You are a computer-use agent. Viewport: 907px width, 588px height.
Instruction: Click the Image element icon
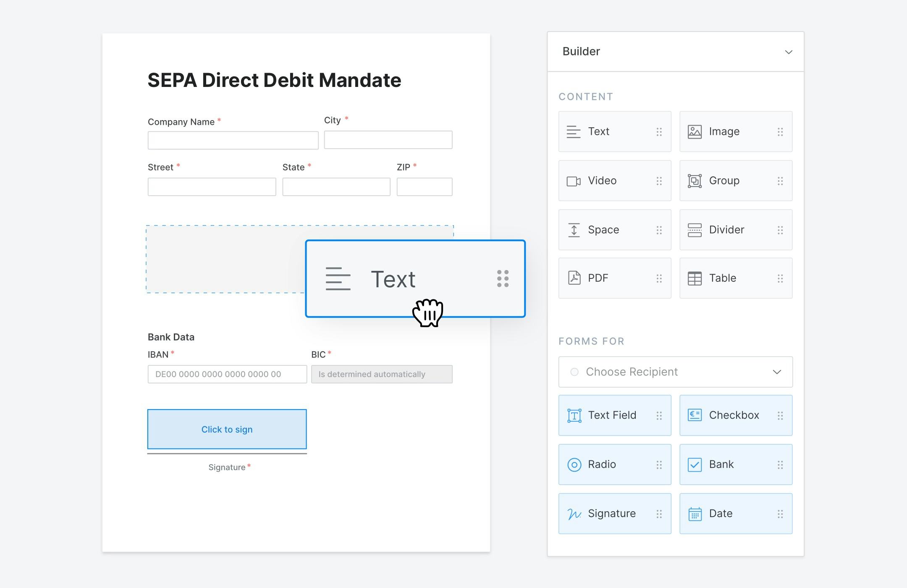tap(695, 131)
